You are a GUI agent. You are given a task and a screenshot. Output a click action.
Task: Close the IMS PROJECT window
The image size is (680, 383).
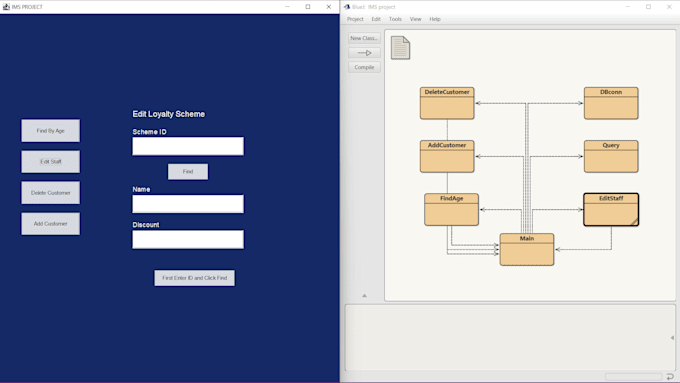tap(329, 7)
